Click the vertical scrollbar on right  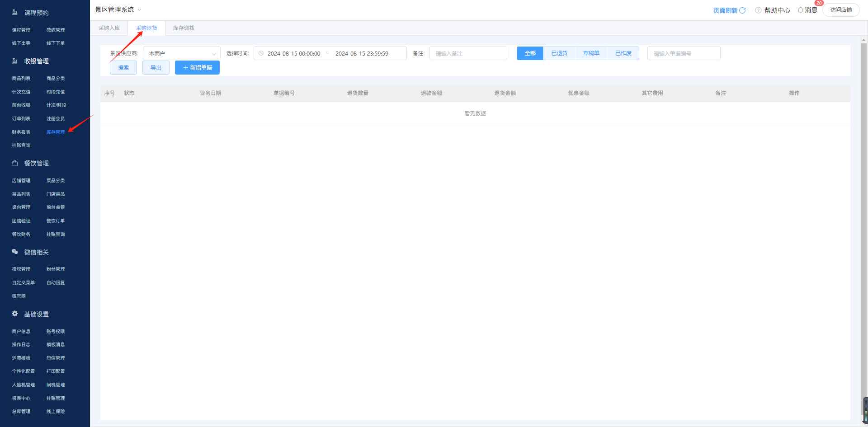point(863,226)
